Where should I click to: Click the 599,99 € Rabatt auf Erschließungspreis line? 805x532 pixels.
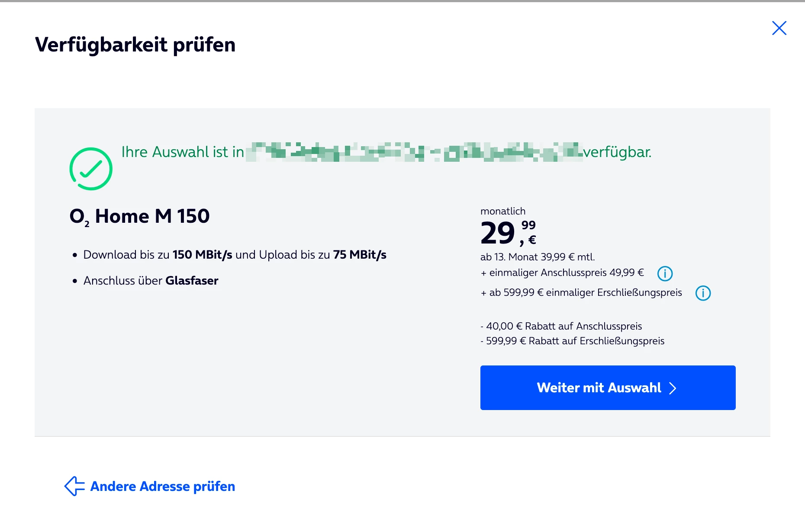coord(573,341)
